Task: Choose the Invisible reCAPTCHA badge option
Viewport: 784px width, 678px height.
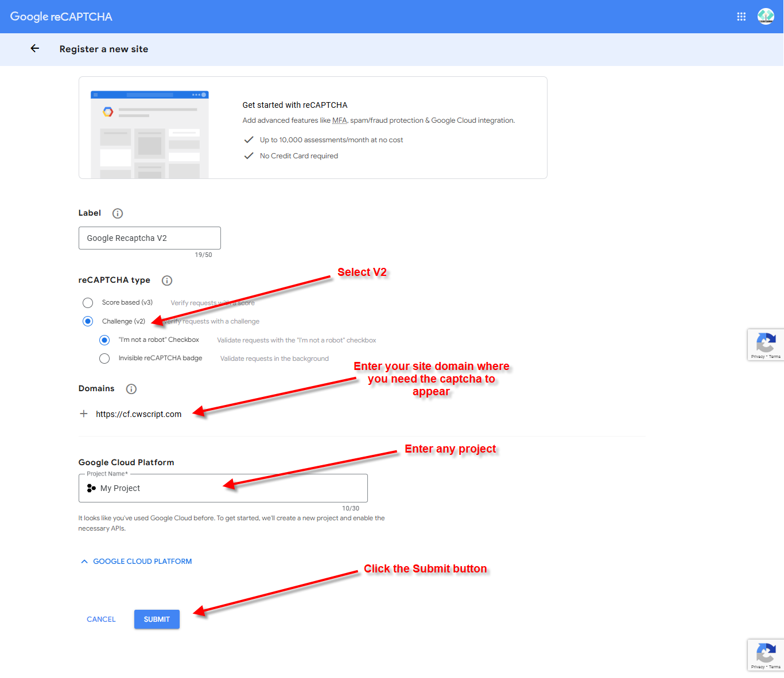Action: 104,359
